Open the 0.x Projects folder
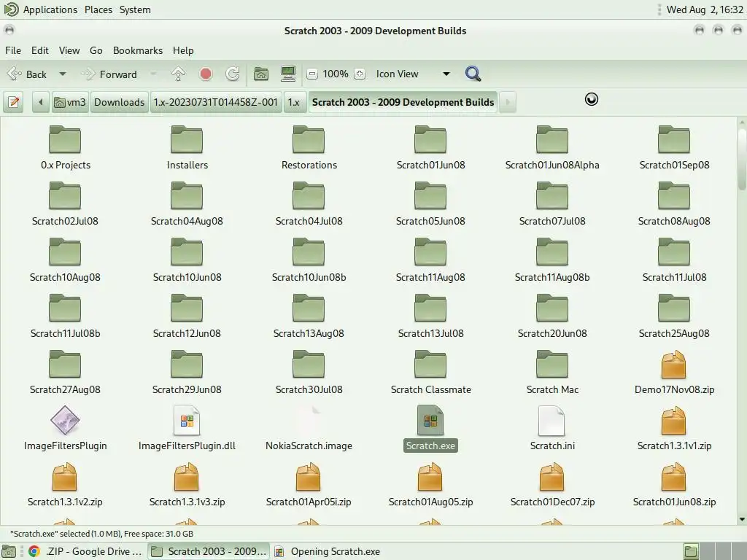This screenshot has width=747, height=560. coord(65,148)
